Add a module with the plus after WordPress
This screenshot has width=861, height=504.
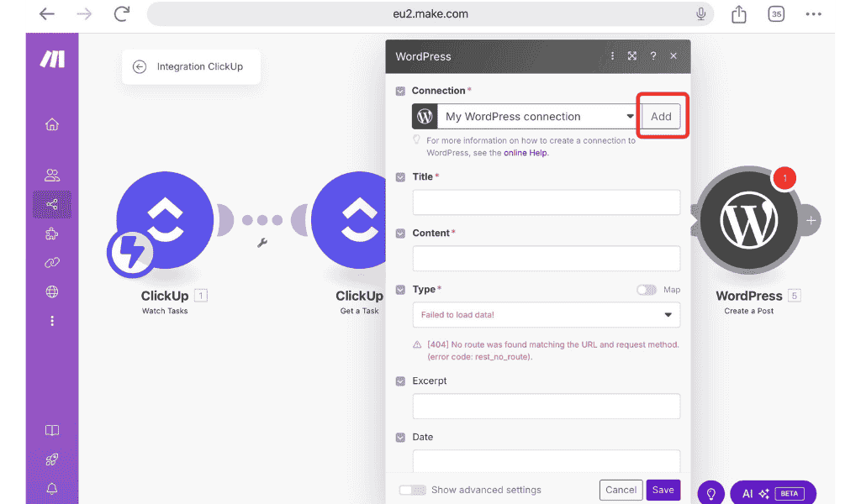811,220
